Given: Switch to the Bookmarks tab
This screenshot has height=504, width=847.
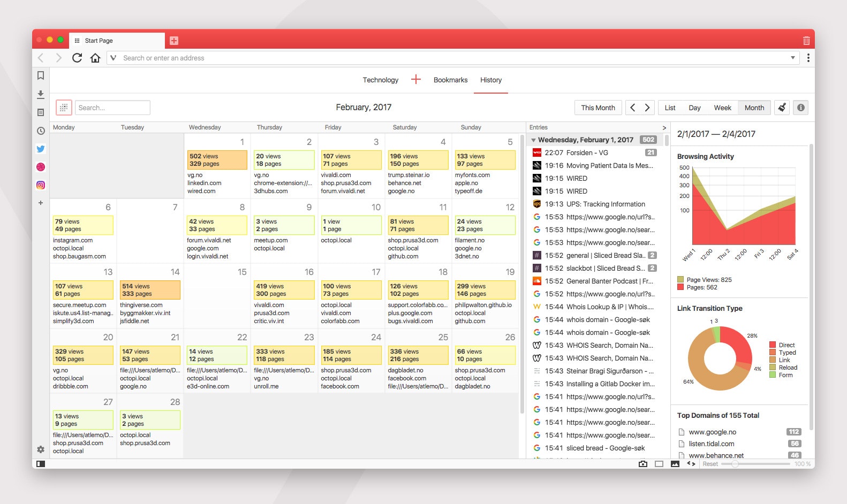Looking at the screenshot, I should tap(450, 80).
